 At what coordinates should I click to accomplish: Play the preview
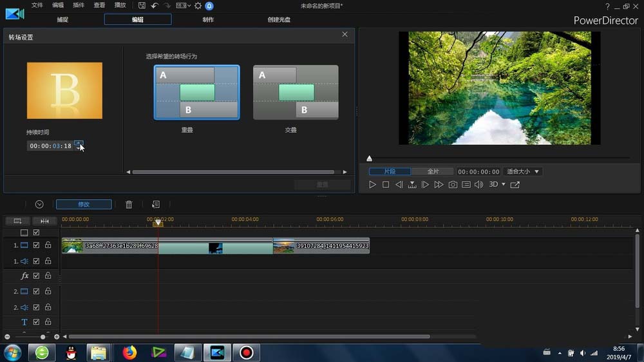(372, 184)
